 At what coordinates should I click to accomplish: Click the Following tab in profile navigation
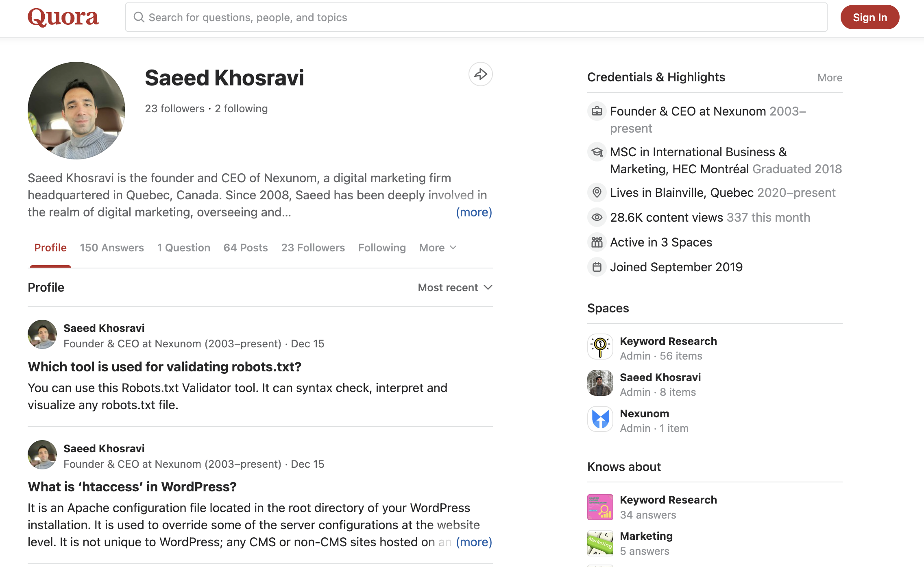(x=381, y=248)
